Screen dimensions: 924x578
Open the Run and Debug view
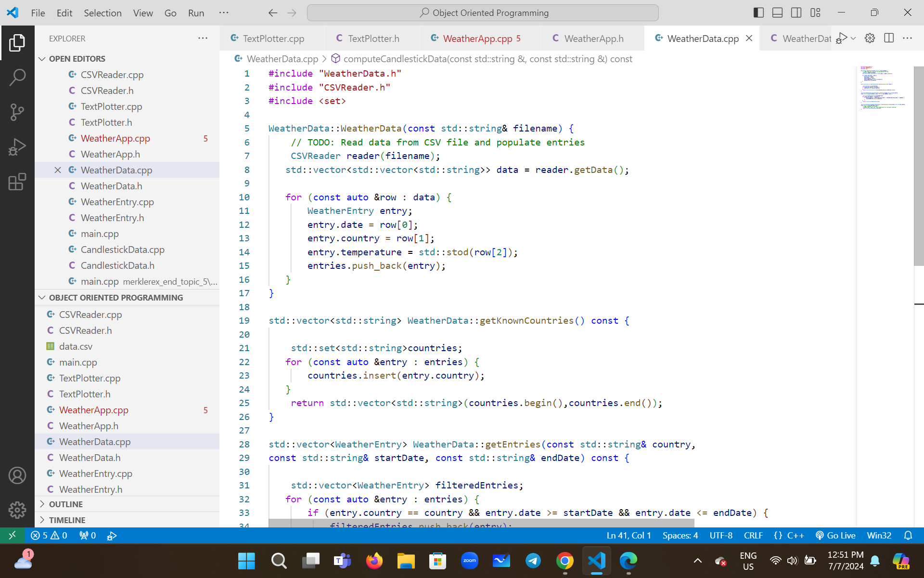pyautogui.click(x=17, y=146)
